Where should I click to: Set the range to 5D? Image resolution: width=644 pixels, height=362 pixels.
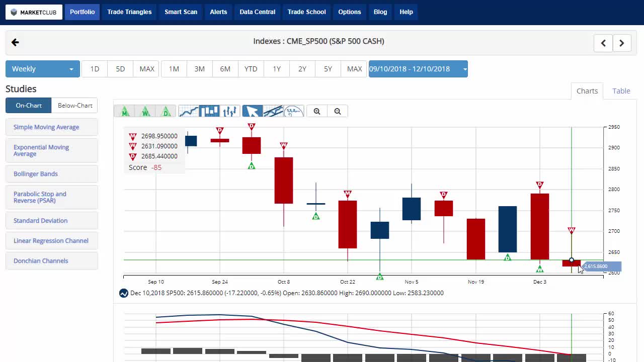coord(120,69)
